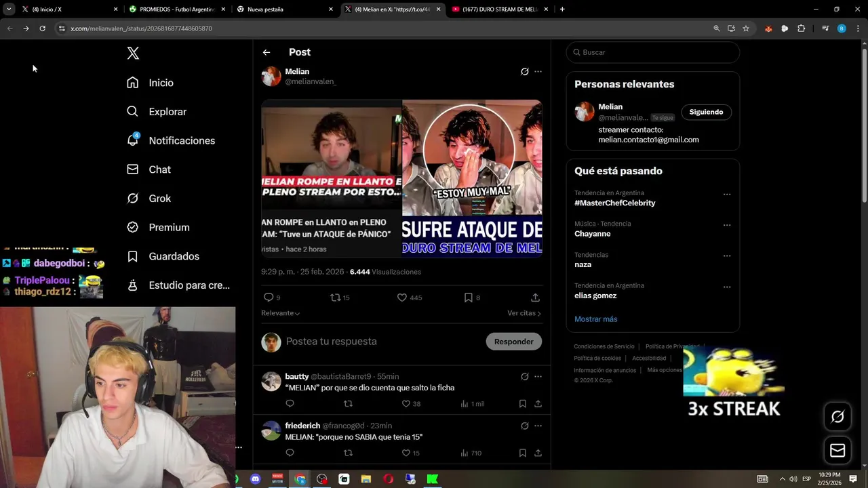Open the more menu on bautty's reply
This screenshot has height=488, width=868.
538,377
